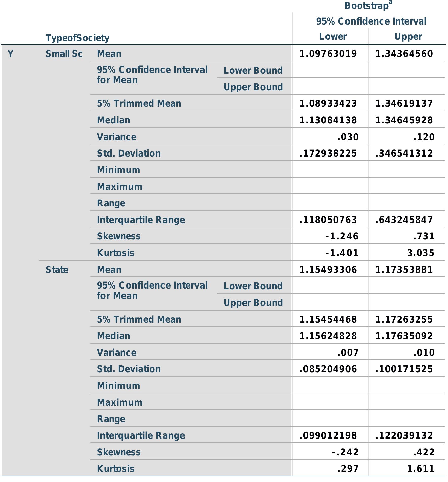Click the Lower column header
Screen dimensions: 448x482
pyautogui.click(x=333, y=37)
